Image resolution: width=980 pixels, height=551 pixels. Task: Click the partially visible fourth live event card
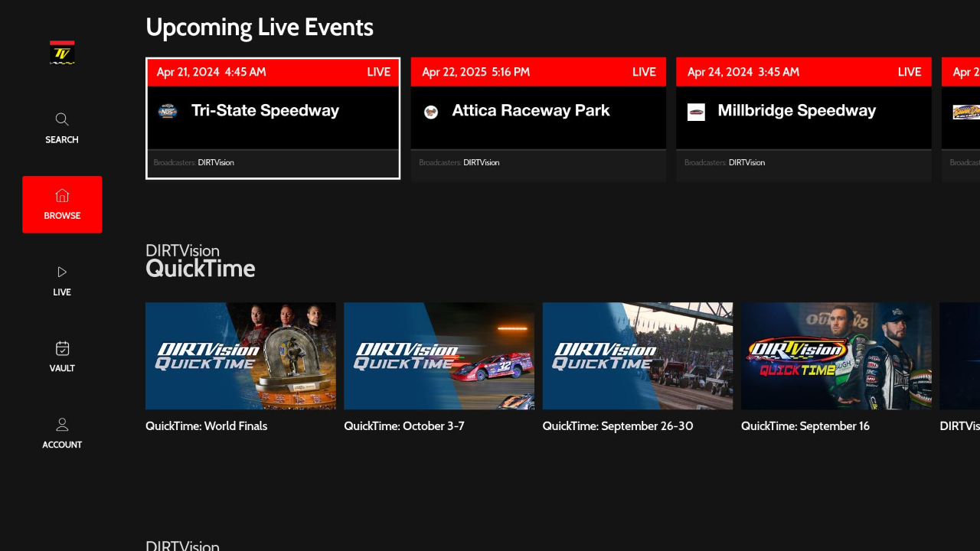pyautogui.click(x=963, y=119)
